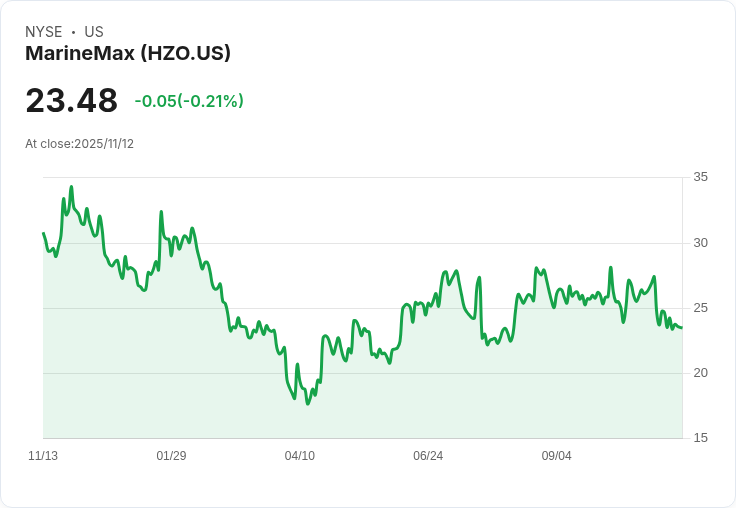Select the 04/10 date on the x-axis
This screenshot has width=736, height=508.
point(299,456)
